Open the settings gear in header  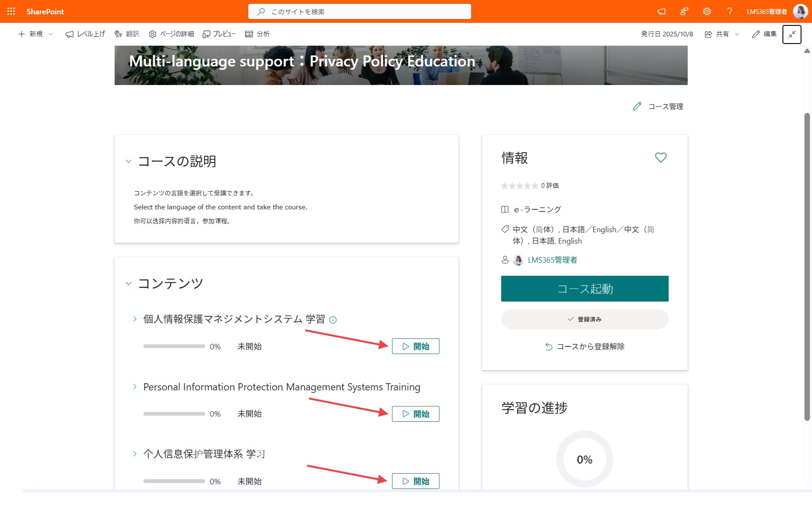coord(707,11)
